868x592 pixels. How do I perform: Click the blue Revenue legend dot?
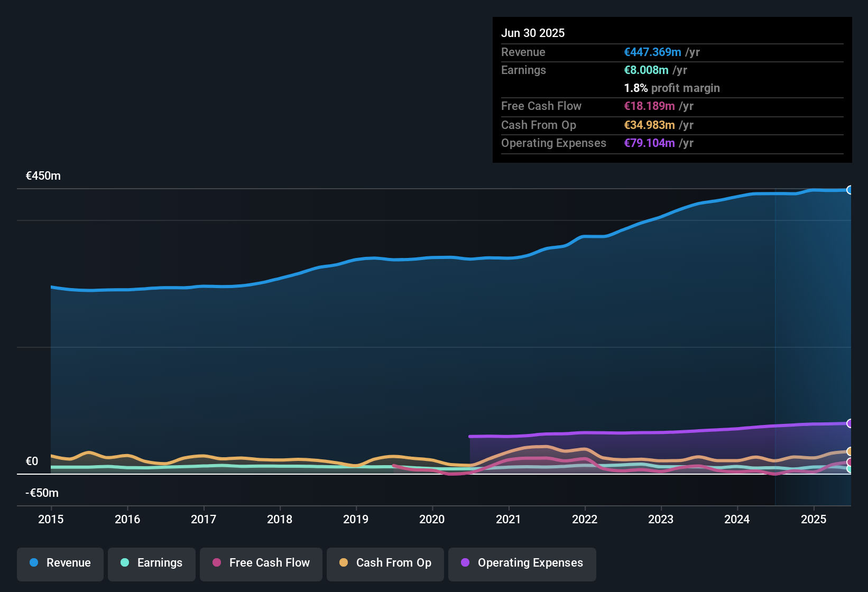tap(34, 562)
